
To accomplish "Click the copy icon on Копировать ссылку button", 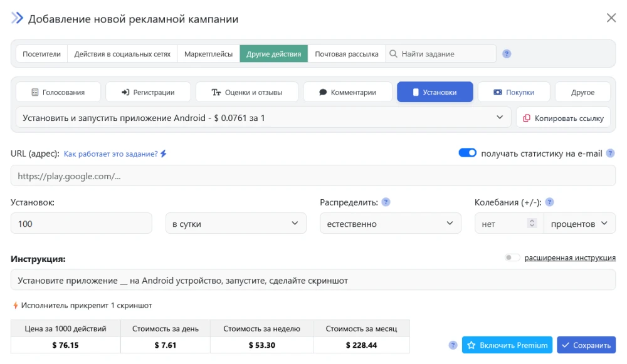I will click(527, 117).
